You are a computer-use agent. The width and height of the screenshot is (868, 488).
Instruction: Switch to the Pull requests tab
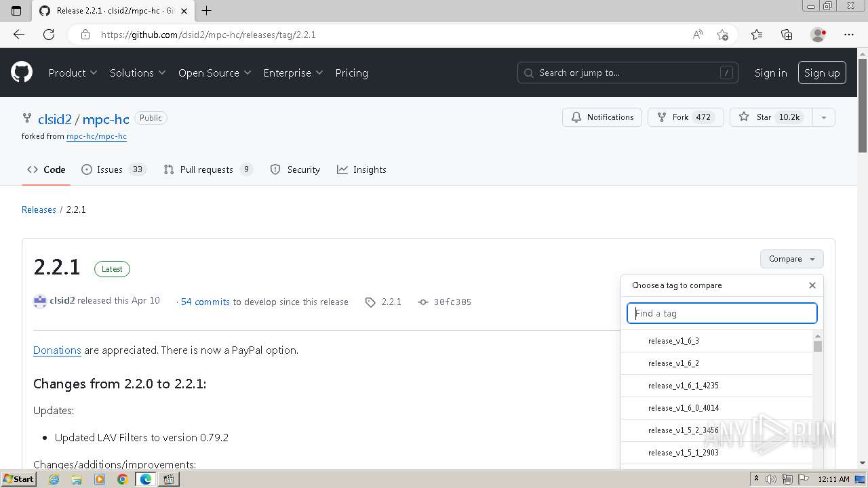click(208, 169)
